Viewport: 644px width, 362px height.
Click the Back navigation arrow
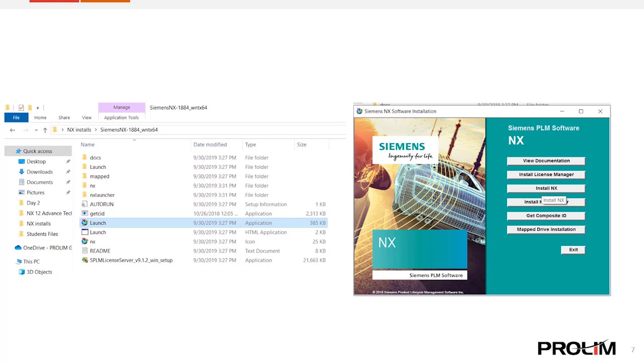click(13, 130)
